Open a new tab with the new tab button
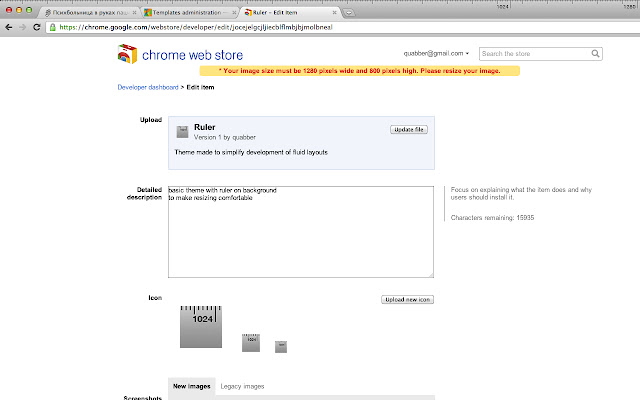 349,13
